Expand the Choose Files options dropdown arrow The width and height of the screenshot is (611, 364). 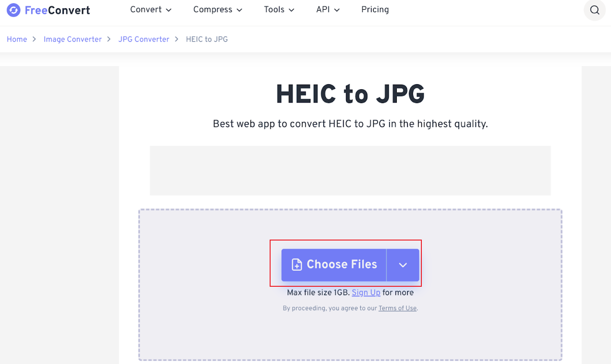[402, 265]
